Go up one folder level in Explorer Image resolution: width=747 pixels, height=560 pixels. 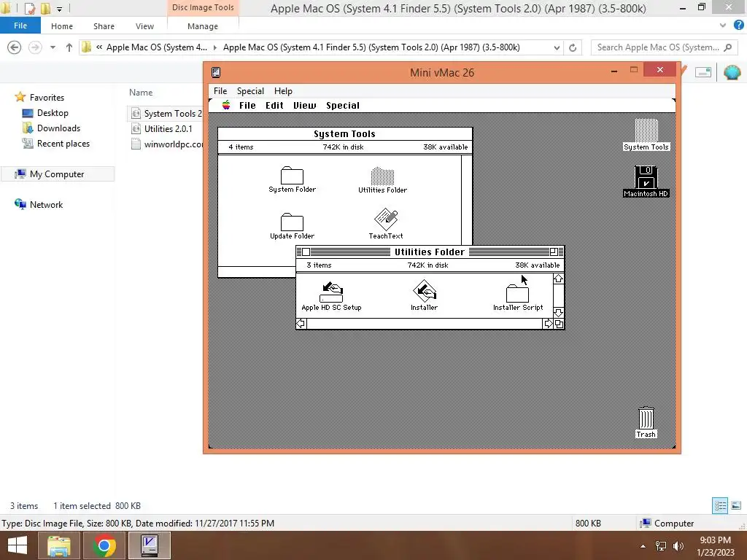pyautogui.click(x=69, y=47)
